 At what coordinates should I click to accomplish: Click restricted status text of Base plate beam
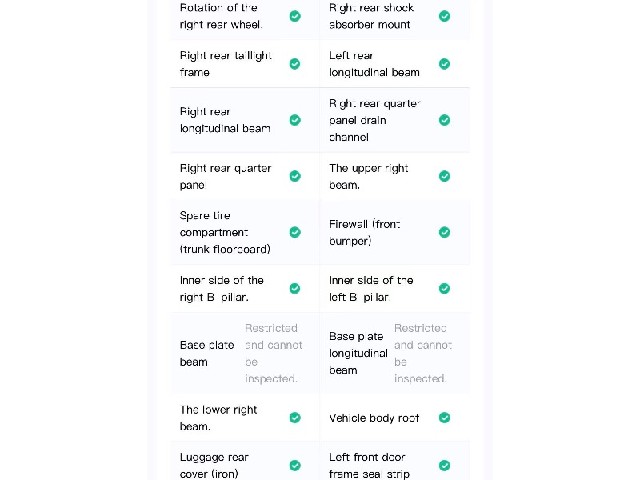[x=273, y=353]
